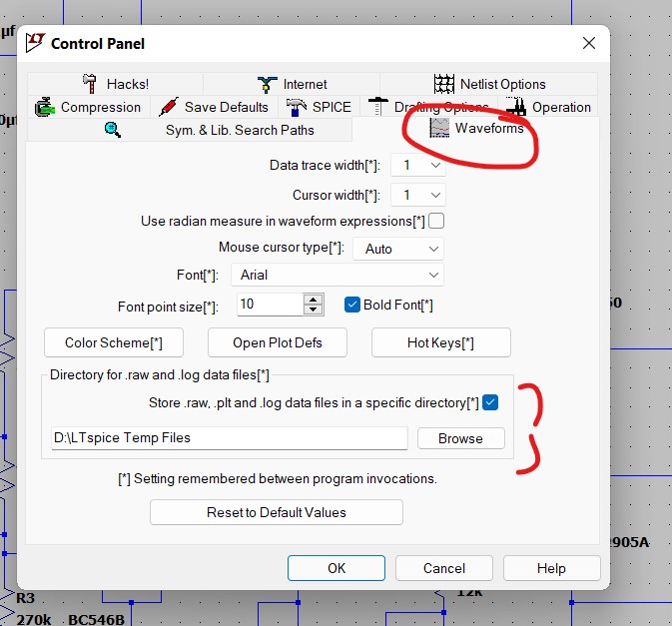
Task: Open the Cursor width dropdown
Action: [418, 195]
